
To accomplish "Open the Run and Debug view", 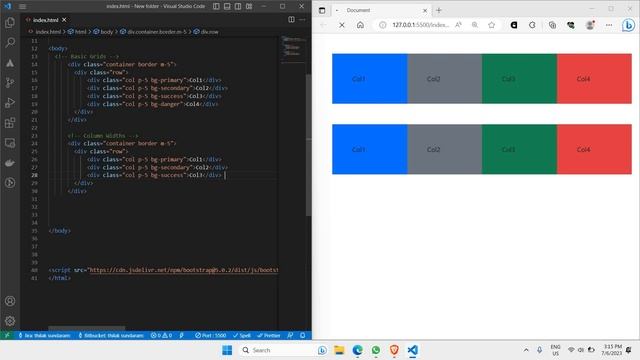I will (x=10, y=102).
